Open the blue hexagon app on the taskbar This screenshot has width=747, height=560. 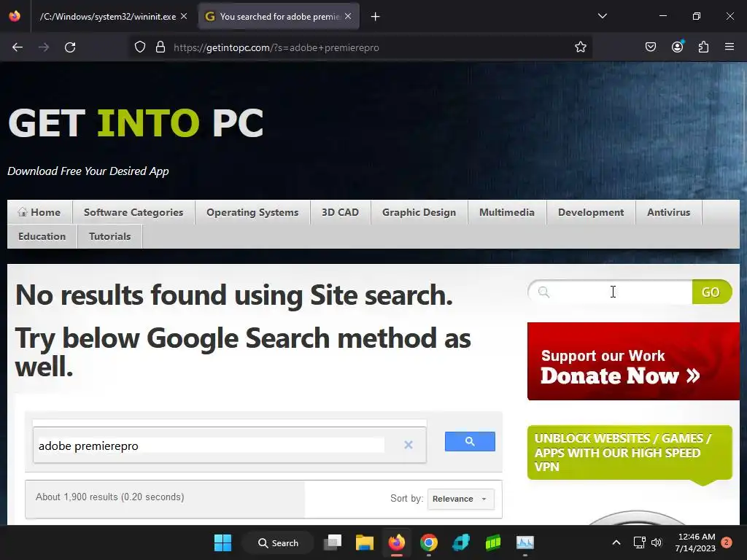461,542
